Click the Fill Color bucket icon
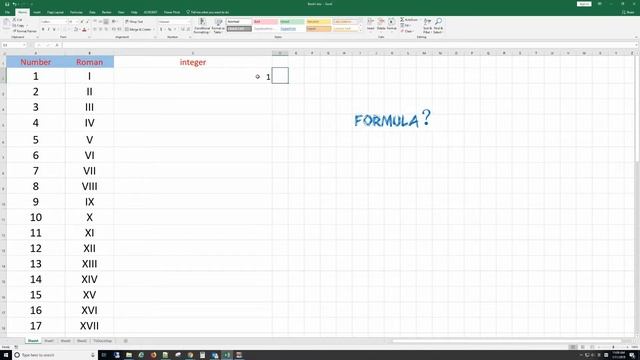Viewport: 640px width, 360px height. pyautogui.click(x=76, y=29)
